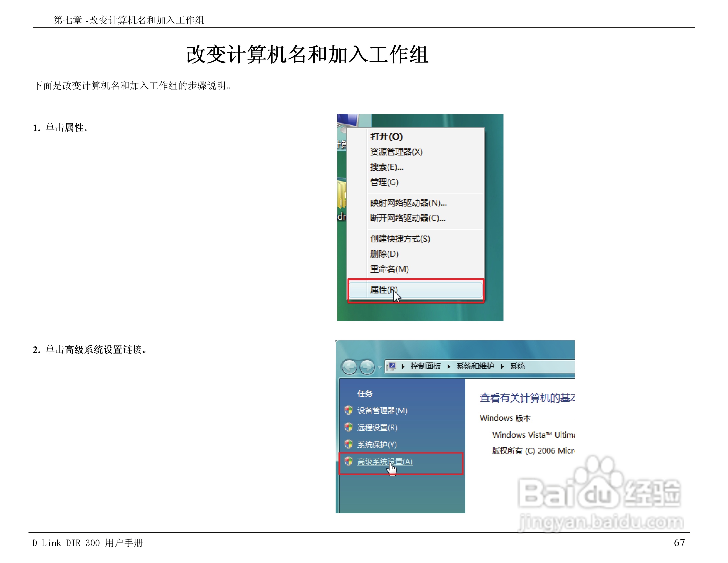Click shield icon beside 系统保护(V)

point(348,444)
